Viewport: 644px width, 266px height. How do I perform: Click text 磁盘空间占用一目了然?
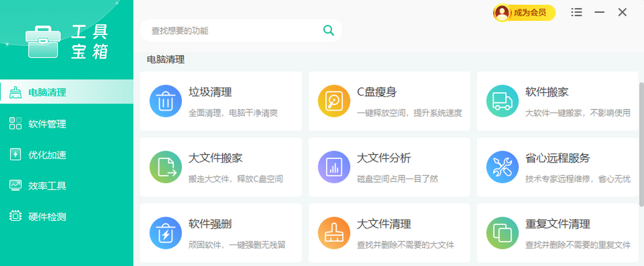pyautogui.click(x=397, y=179)
